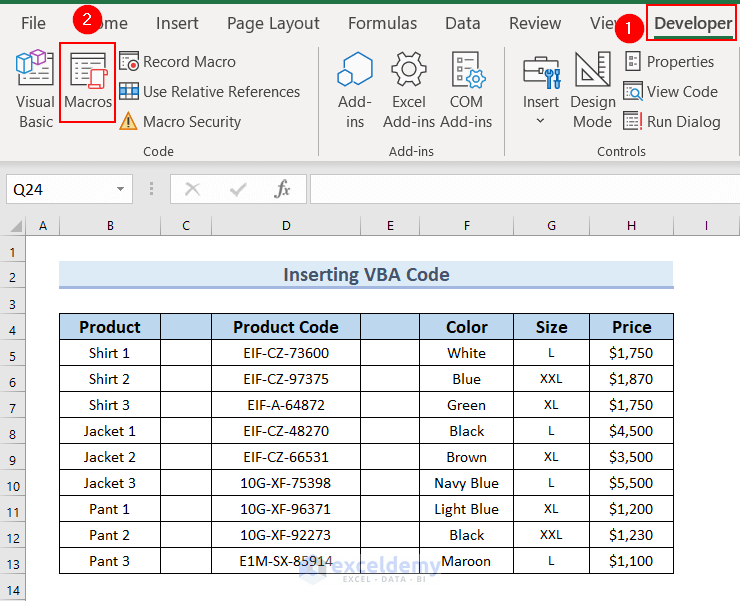The width and height of the screenshot is (740, 601).
Task: Open the File tab
Action: pos(33,23)
